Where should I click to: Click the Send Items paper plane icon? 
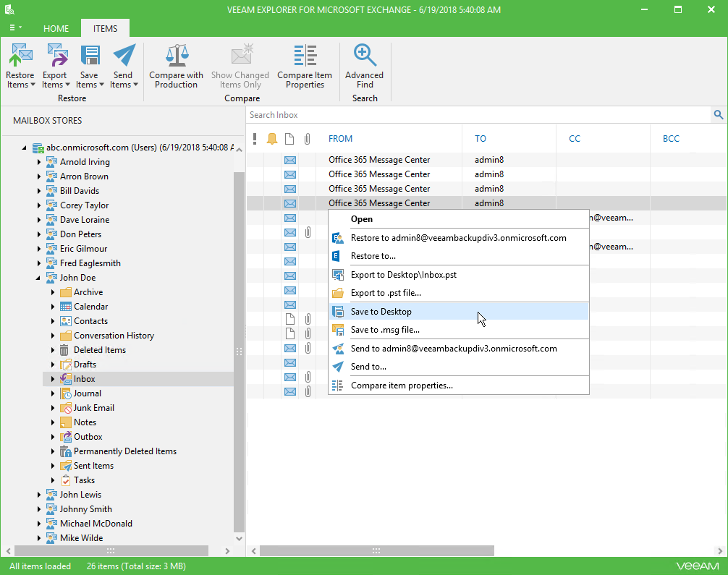pyautogui.click(x=124, y=55)
